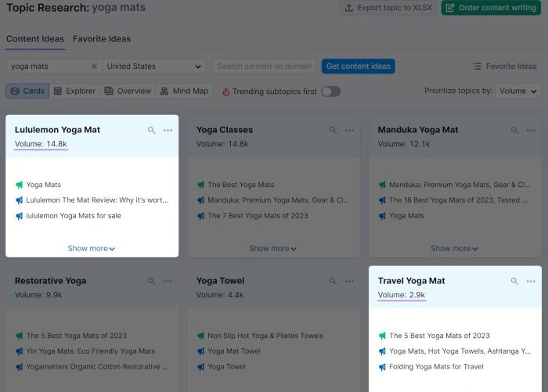This screenshot has width=548, height=392.
Task: Click search icon on Travel Yoga Mat card
Action: pos(514,281)
